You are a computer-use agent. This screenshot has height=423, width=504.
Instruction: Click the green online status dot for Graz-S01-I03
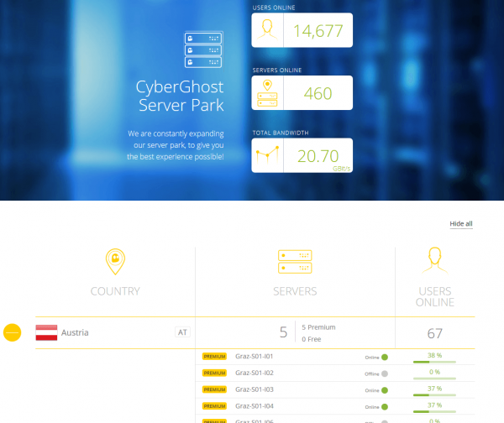(x=385, y=390)
